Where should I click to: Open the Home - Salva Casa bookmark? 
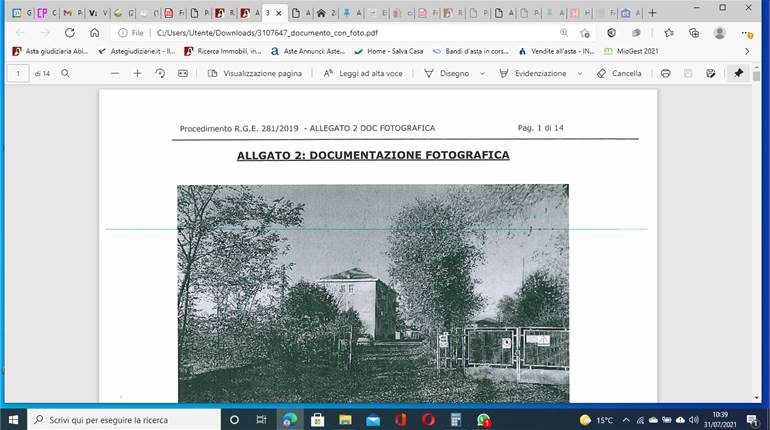388,51
